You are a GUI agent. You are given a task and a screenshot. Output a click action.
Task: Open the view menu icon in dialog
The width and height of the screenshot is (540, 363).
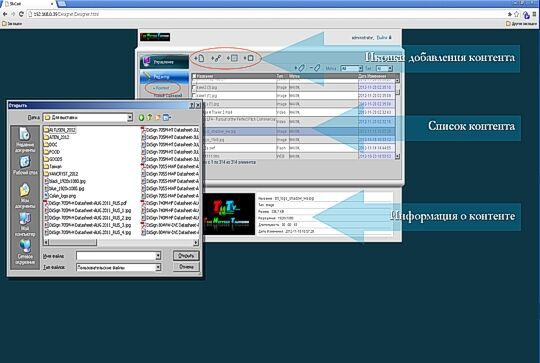(x=167, y=117)
